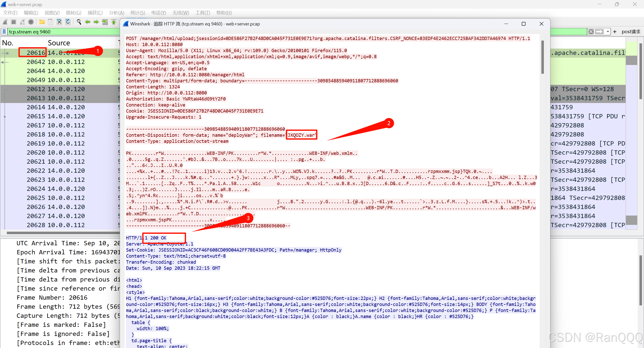Open the 统计(S) menu
The width and height of the screenshot is (644, 348).
point(138,13)
